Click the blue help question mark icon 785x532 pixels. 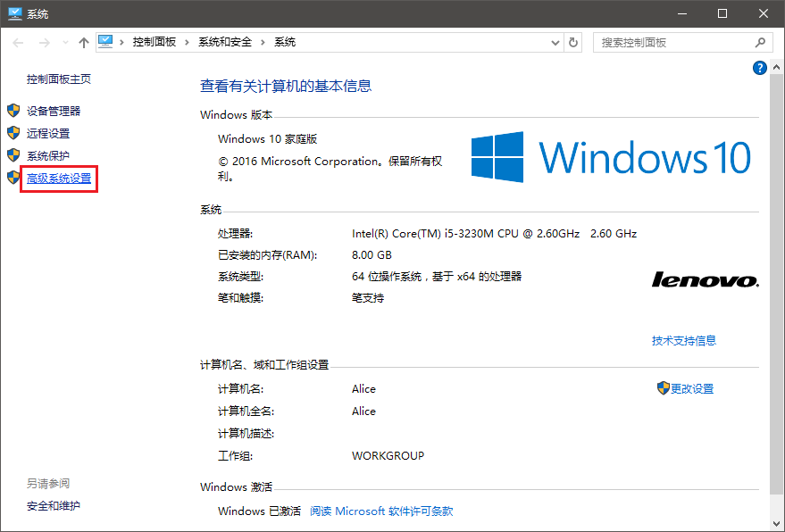tap(758, 67)
